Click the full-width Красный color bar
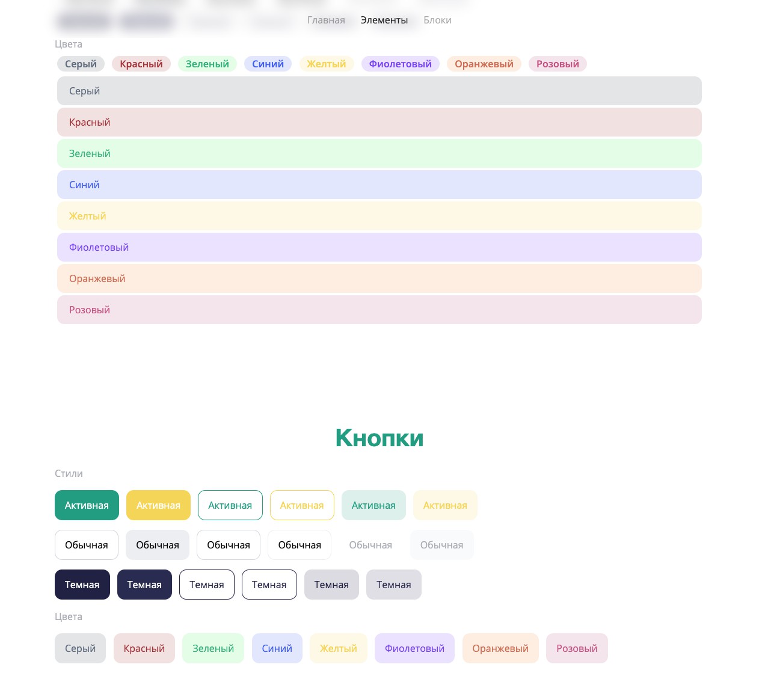Screen dimensions: 759x700 [379, 122]
